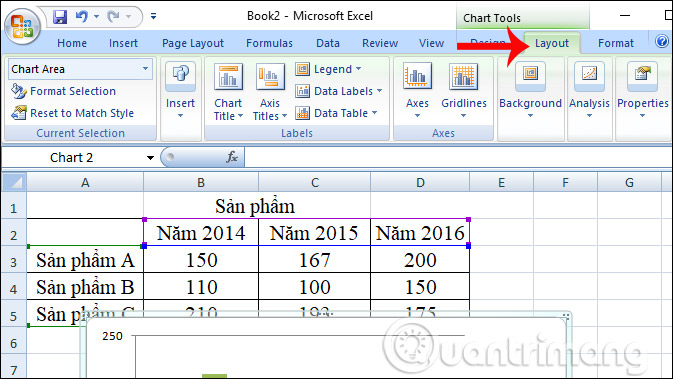Click the cell containing 200
The height and width of the screenshot is (379, 673).
(420, 260)
